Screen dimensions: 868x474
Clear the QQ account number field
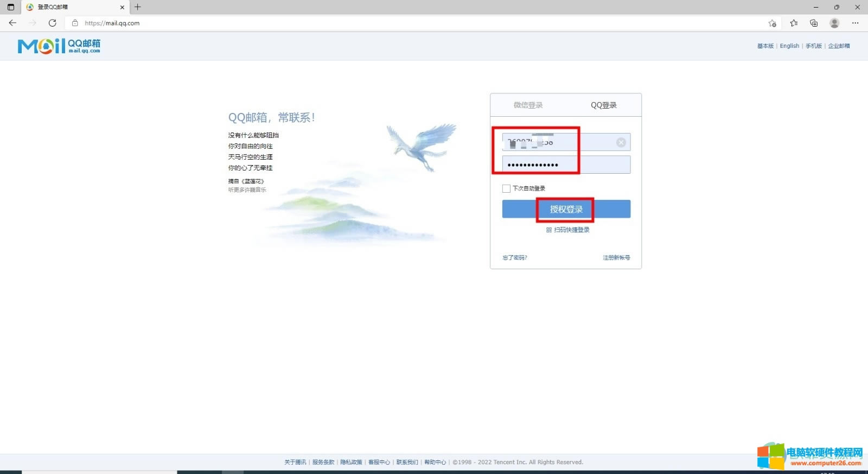coord(621,142)
